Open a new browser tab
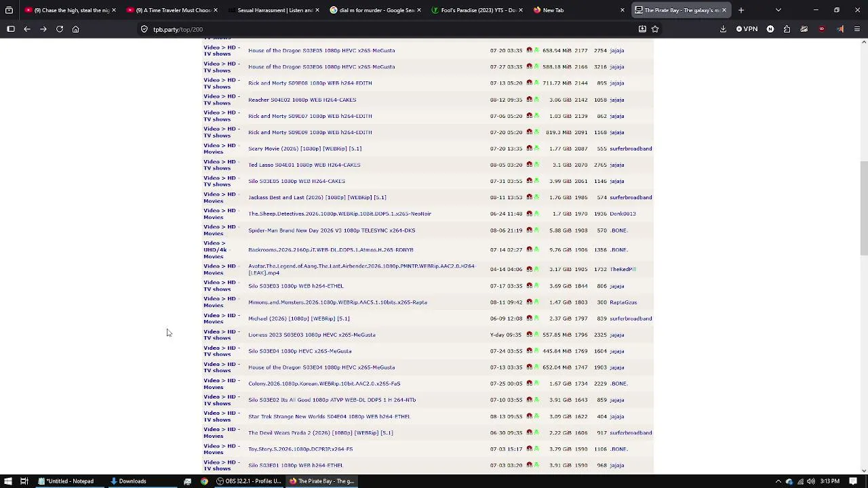 [x=741, y=10]
